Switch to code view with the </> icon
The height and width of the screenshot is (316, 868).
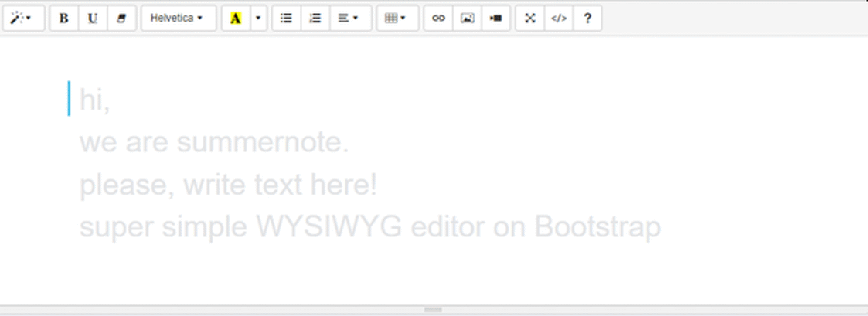(558, 19)
